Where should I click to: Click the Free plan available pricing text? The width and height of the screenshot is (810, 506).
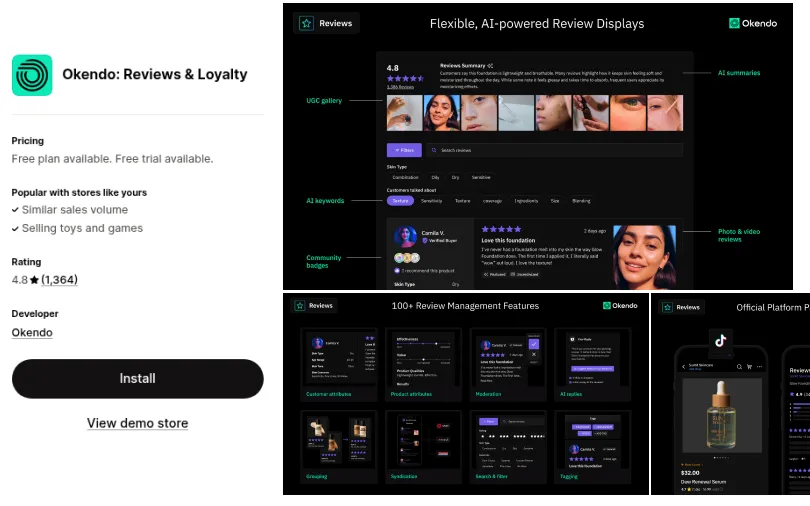pyautogui.click(x=112, y=159)
